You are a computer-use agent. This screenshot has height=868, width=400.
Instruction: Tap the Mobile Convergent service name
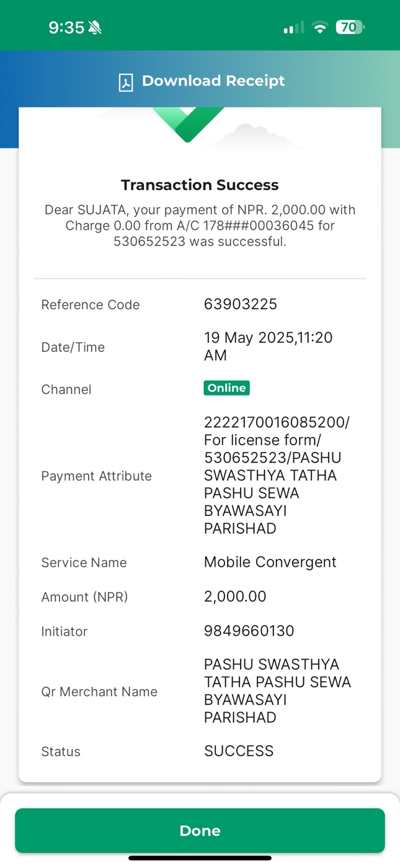(270, 563)
